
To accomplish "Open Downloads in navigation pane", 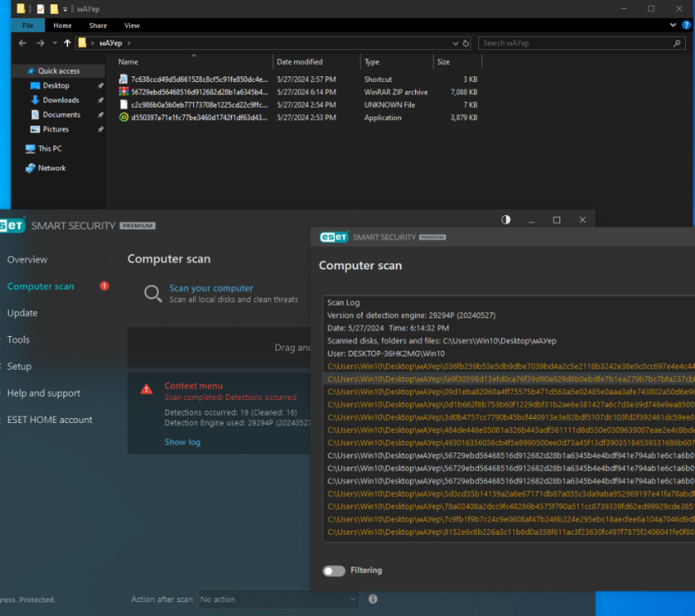I will click(x=61, y=100).
